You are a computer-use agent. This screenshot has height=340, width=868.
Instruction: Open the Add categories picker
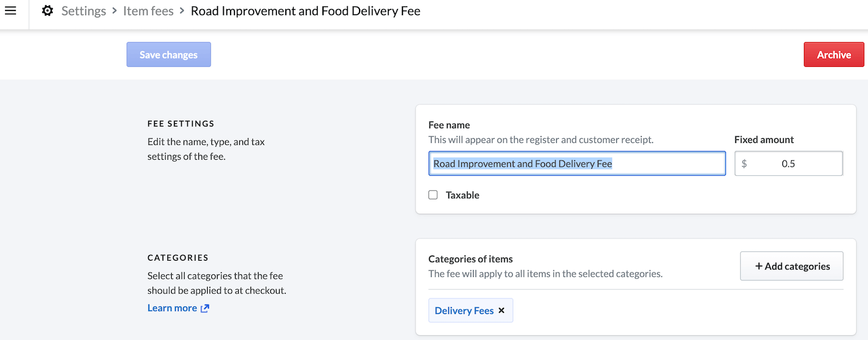click(x=791, y=266)
